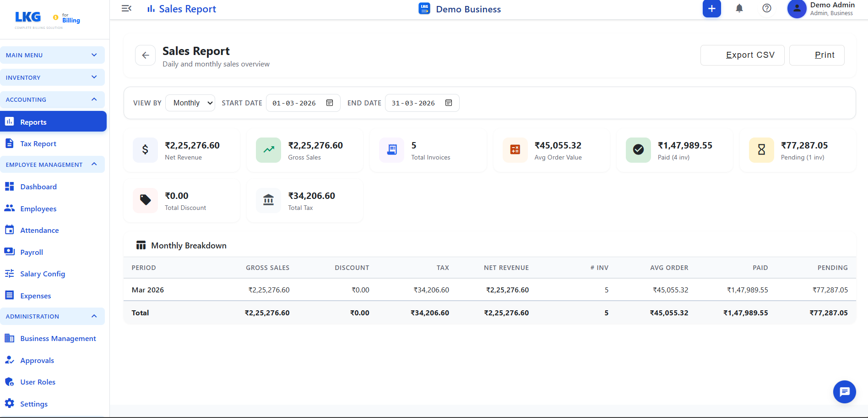868x418 pixels.
Task: Click the Net Revenue dollar icon
Action: [145, 150]
